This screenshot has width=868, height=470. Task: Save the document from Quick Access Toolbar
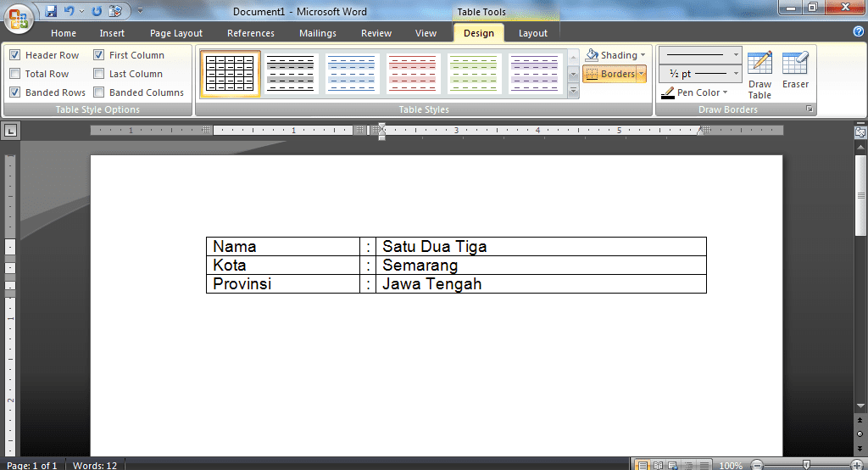coord(51,11)
